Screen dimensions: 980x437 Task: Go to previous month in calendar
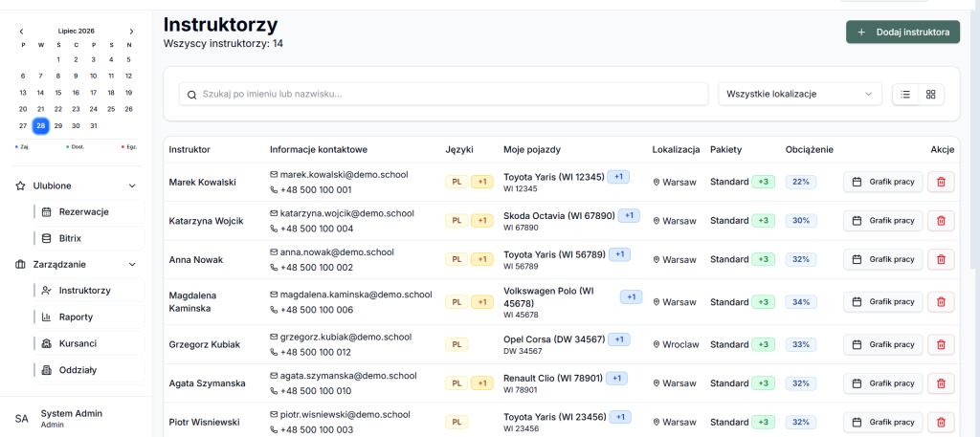pyautogui.click(x=21, y=32)
